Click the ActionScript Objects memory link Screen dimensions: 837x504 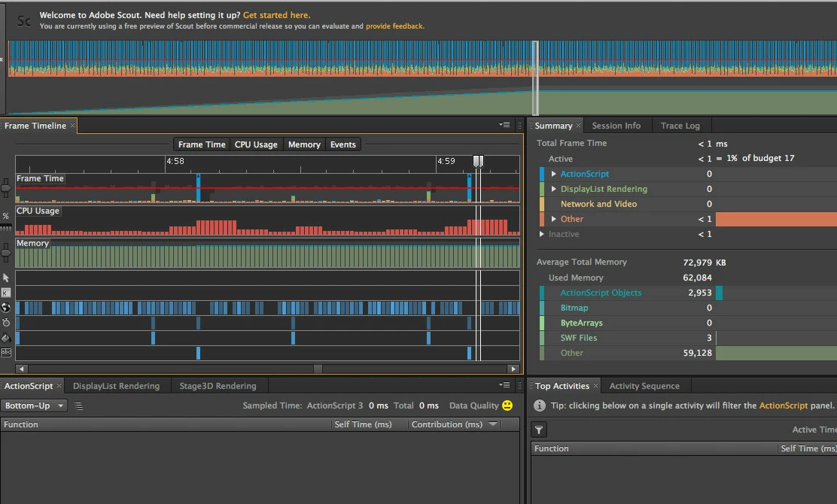click(x=601, y=293)
